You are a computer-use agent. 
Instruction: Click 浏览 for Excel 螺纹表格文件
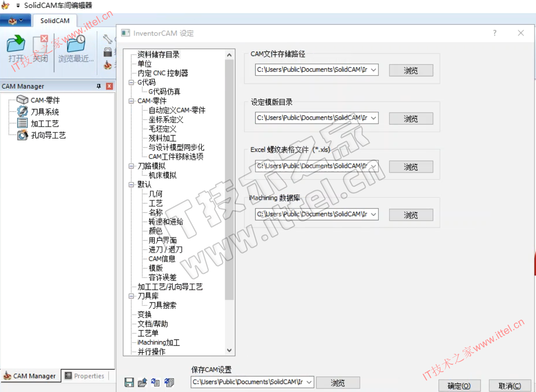(411, 166)
